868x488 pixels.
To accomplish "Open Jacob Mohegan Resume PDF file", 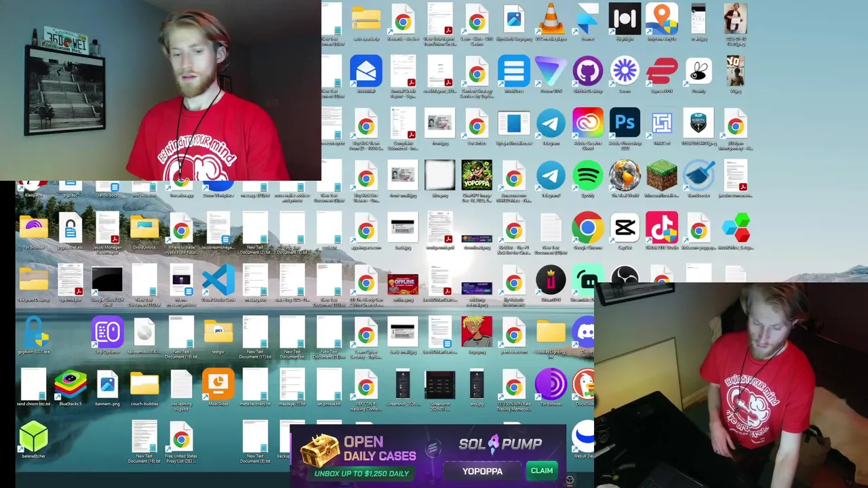I will point(107,228).
